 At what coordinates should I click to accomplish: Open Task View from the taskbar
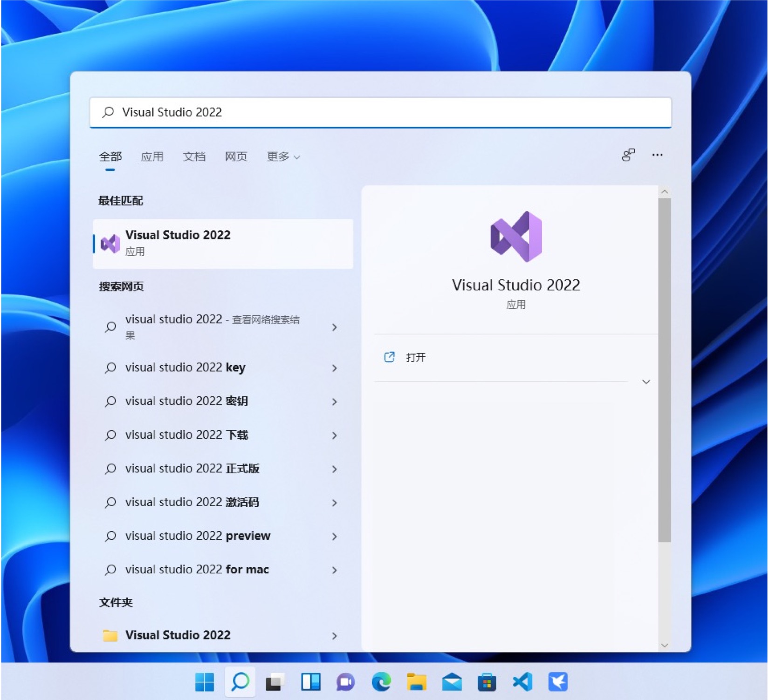(x=275, y=682)
